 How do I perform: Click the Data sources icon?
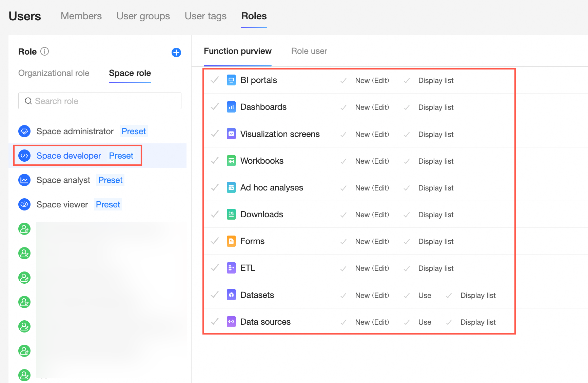[231, 322]
